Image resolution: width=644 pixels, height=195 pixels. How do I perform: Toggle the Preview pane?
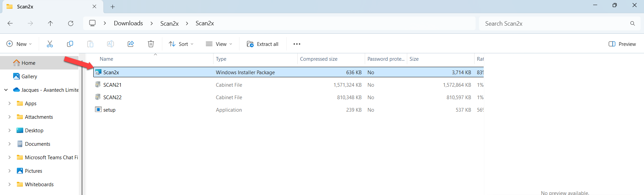tap(622, 44)
